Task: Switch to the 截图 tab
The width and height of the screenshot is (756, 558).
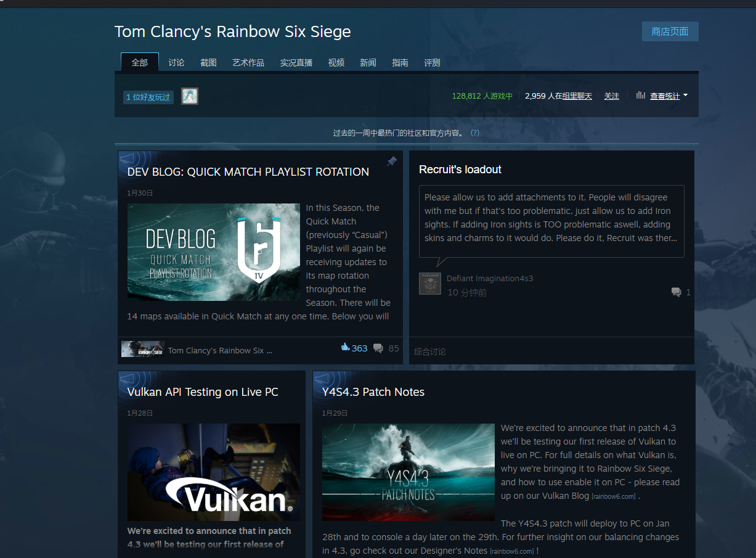Action: [x=208, y=62]
